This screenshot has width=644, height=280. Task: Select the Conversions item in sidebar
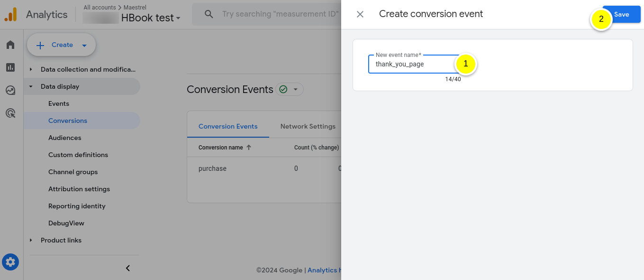tap(68, 121)
